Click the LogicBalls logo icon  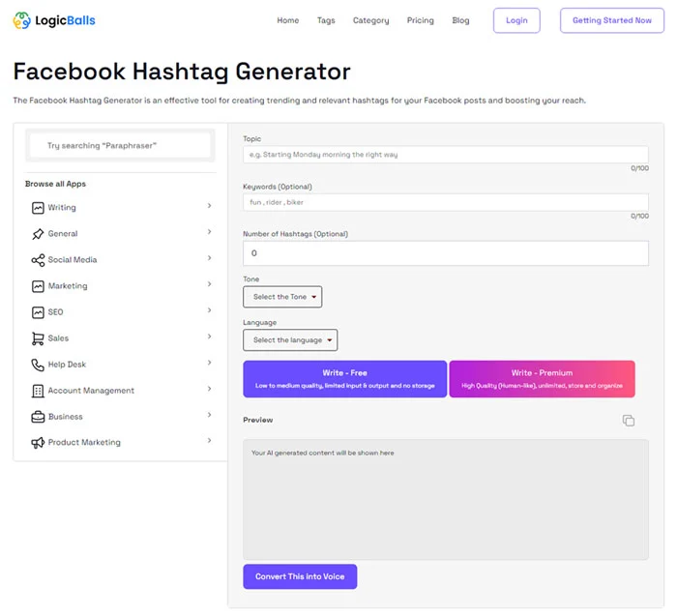coord(21,20)
